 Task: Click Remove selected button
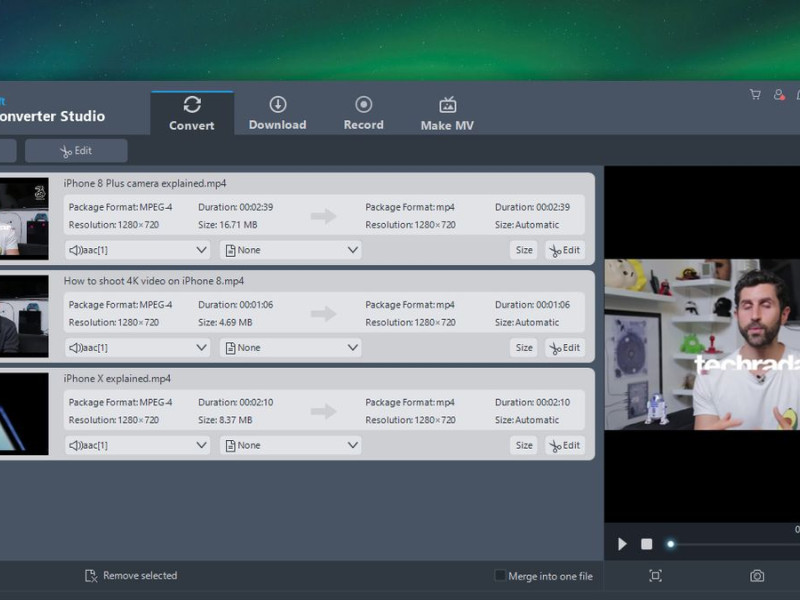pyautogui.click(x=131, y=576)
